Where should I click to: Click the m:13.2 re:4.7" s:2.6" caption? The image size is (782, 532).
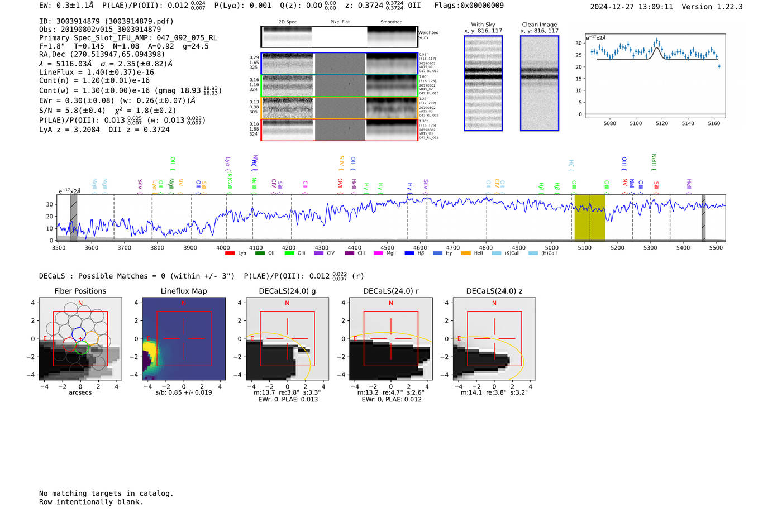pos(391,392)
